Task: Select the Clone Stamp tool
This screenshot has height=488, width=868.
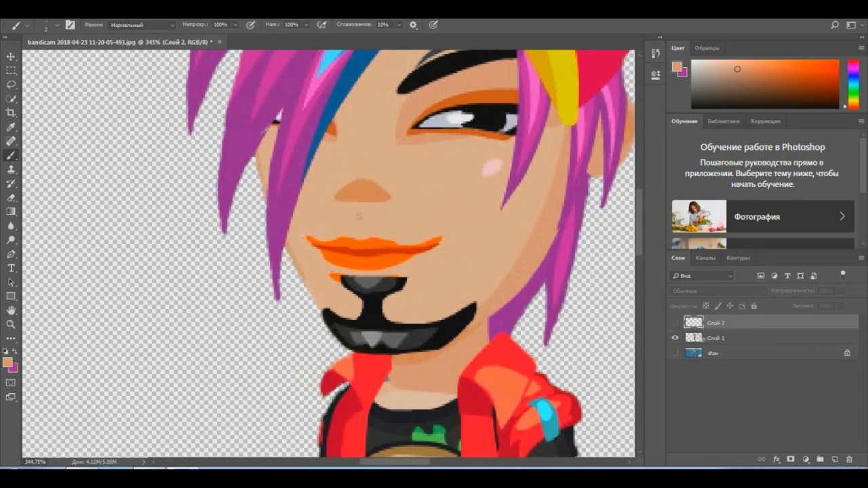Action: 11,169
